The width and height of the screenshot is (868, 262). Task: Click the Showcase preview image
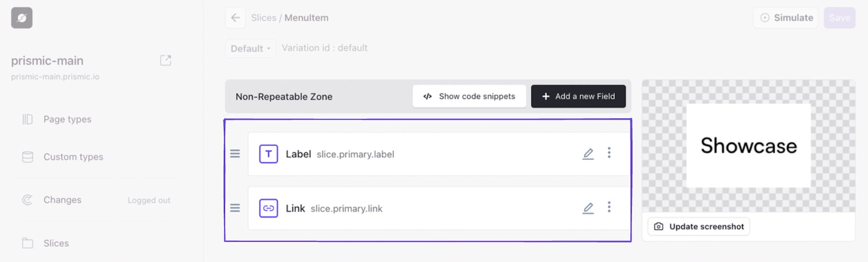coord(749,146)
